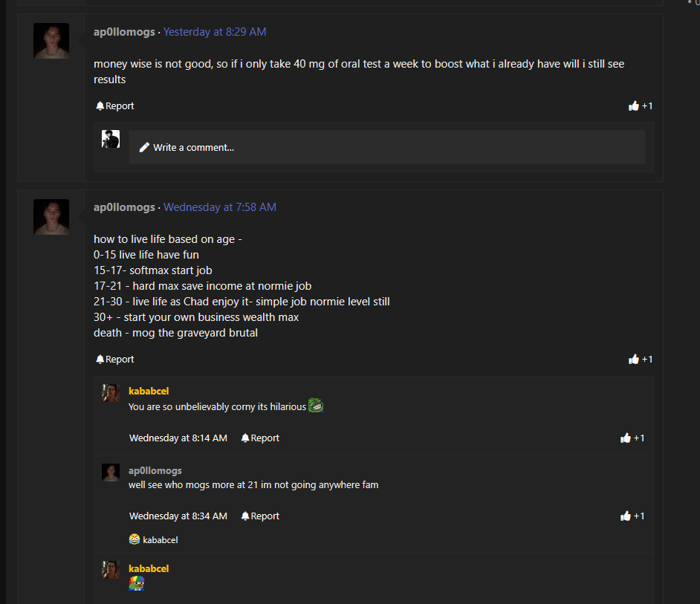Click ap0llomogs avatar on Yesterday's post

51,41
